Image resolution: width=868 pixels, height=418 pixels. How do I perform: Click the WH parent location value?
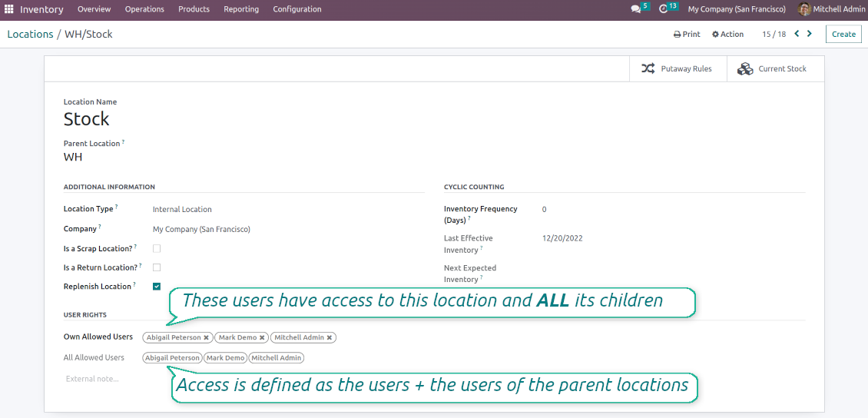point(73,158)
